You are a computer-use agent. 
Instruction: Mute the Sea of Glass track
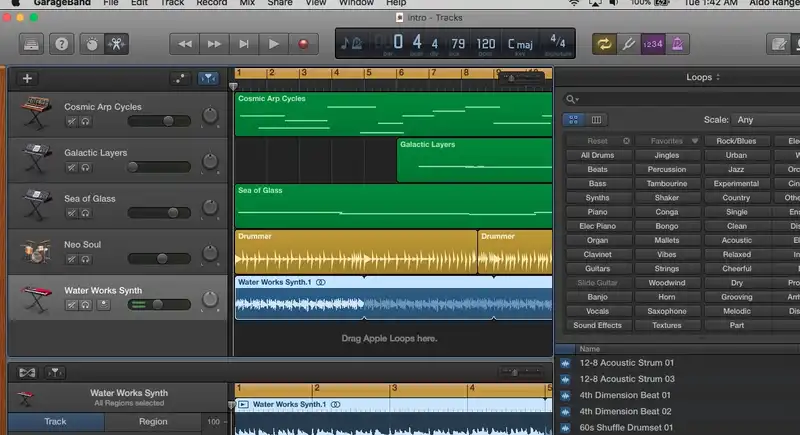tap(72, 213)
